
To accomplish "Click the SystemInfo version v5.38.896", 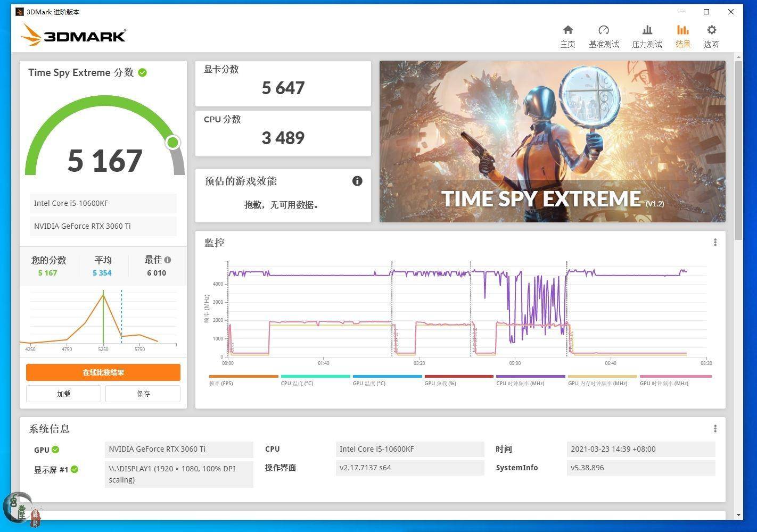I will [641, 468].
